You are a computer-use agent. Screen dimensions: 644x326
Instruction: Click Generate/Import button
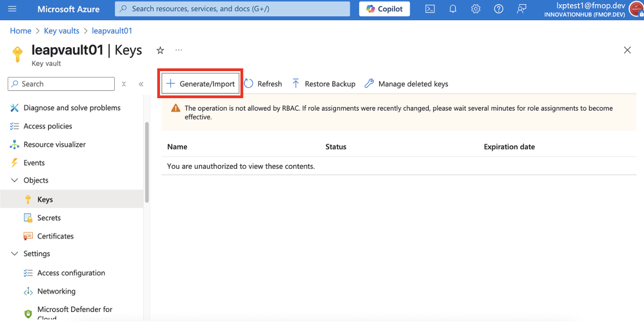click(x=200, y=84)
